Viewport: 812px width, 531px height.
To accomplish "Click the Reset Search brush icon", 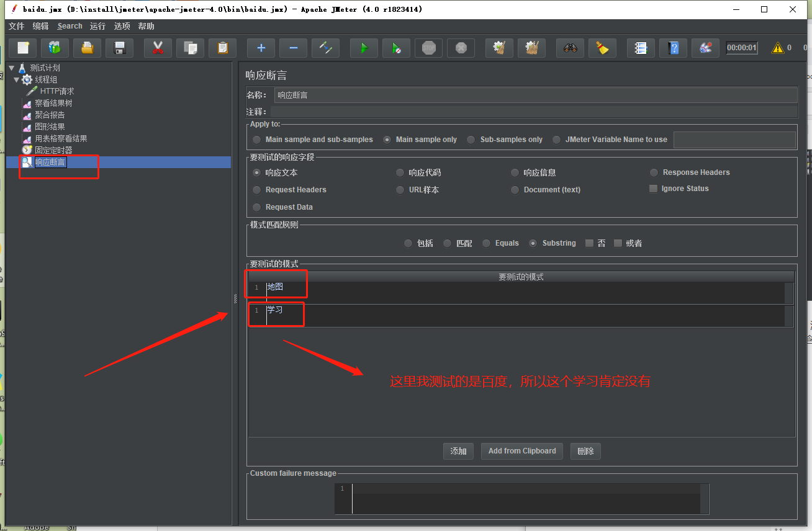I will point(603,48).
